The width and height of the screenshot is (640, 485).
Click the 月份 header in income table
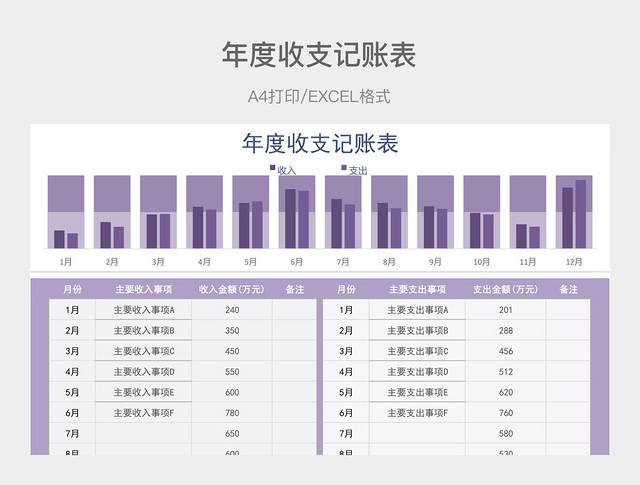(72, 289)
